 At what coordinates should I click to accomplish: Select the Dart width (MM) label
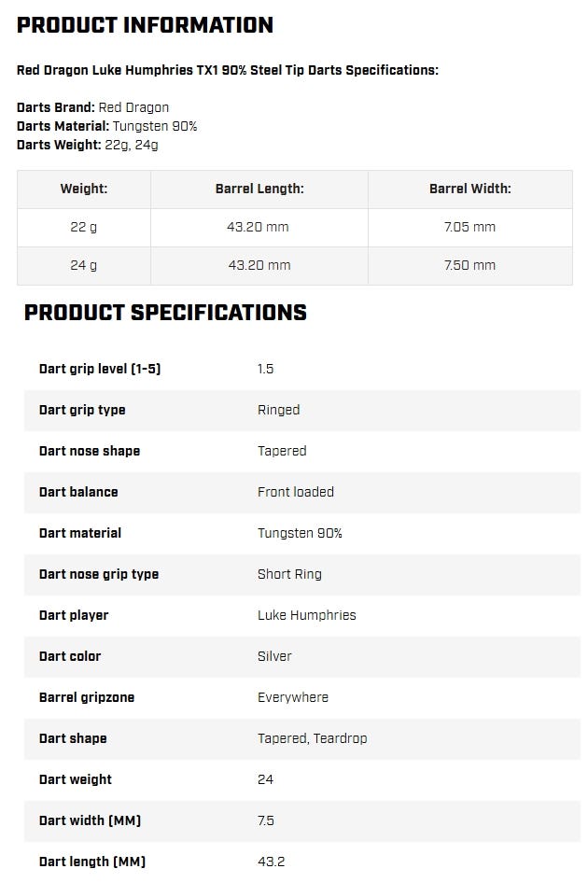[x=90, y=820]
